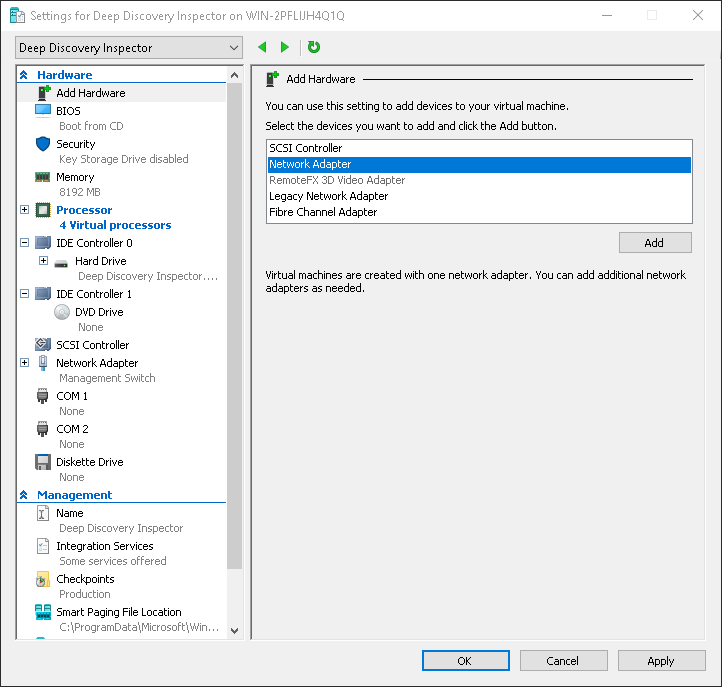The height and width of the screenshot is (687, 722).
Task: Open Integration Services settings
Action: pos(104,546)
